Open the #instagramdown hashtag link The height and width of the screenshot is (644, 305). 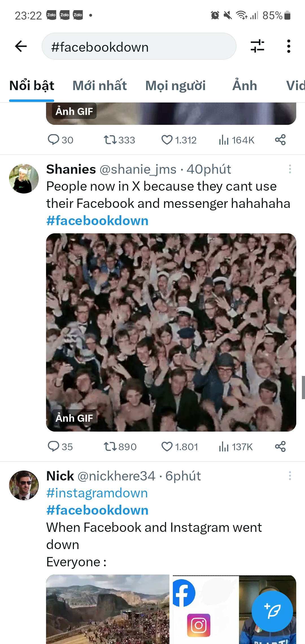tap(97, 493)
